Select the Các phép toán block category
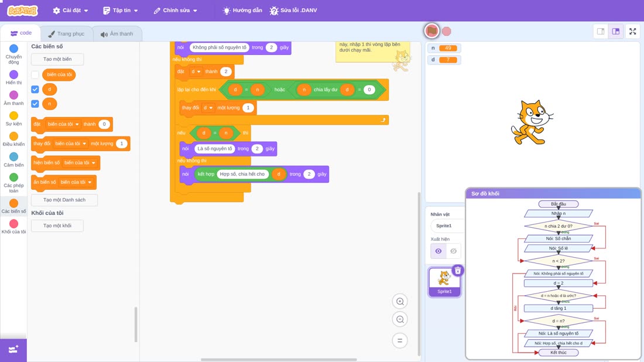The width and height of the screenshot is (644, 362). click(x=13, y=182)
